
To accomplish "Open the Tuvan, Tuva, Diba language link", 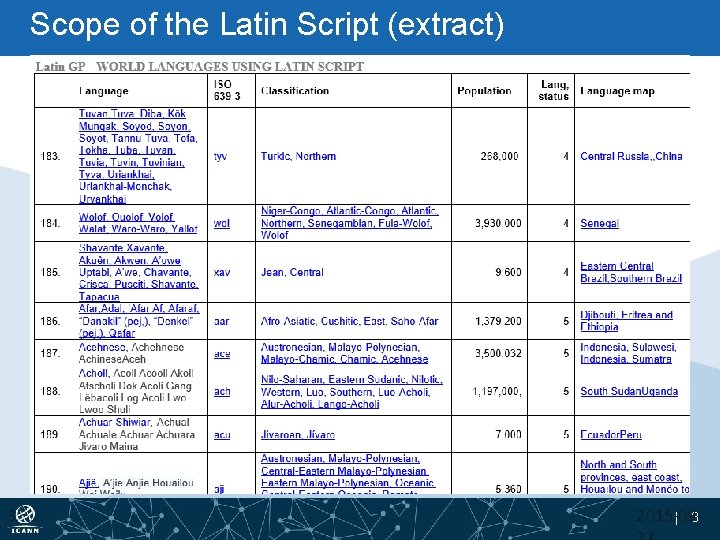I will pos(138,156).
